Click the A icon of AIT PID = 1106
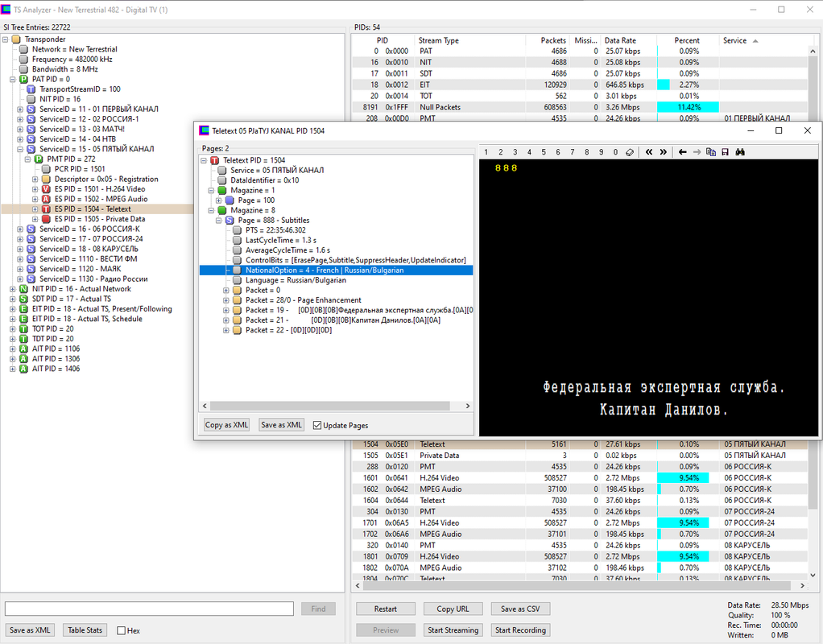 click(23, 349)
